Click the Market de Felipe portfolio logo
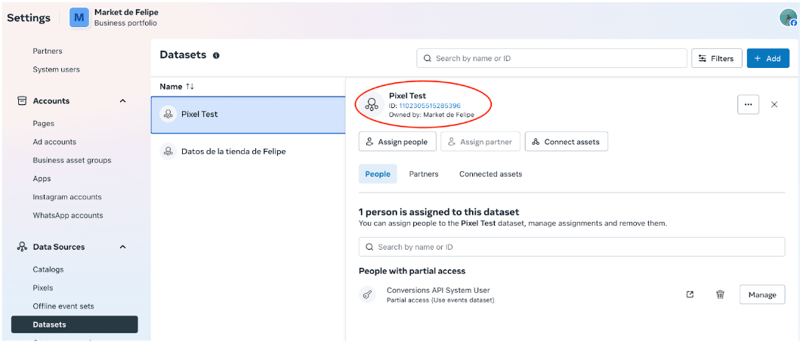 79,18
